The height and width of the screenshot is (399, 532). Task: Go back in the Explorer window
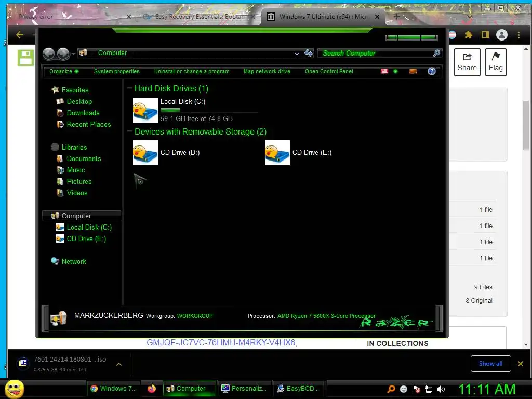pyautogui.click(x=48, y=54)
